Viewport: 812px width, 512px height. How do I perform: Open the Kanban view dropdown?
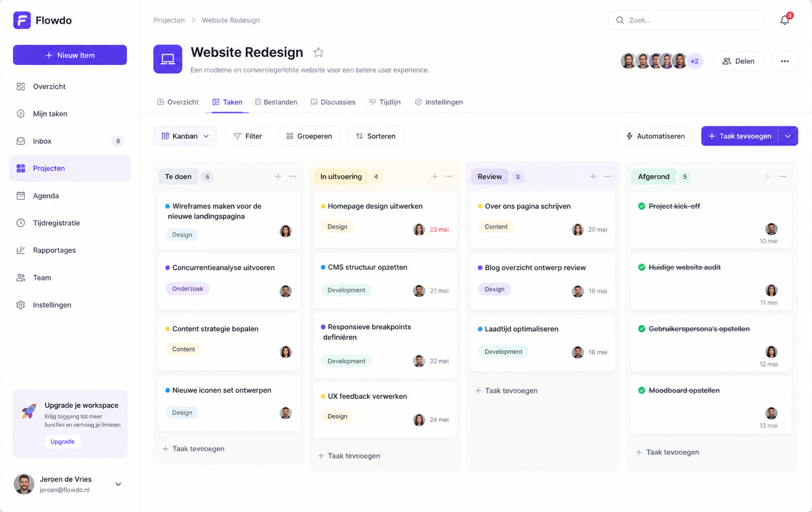coord(185,136)
